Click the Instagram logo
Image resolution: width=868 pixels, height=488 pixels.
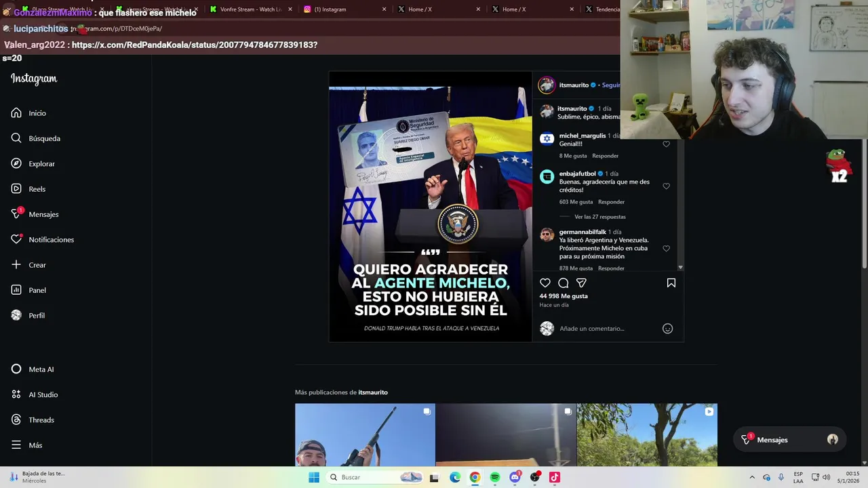click(34, 79)
